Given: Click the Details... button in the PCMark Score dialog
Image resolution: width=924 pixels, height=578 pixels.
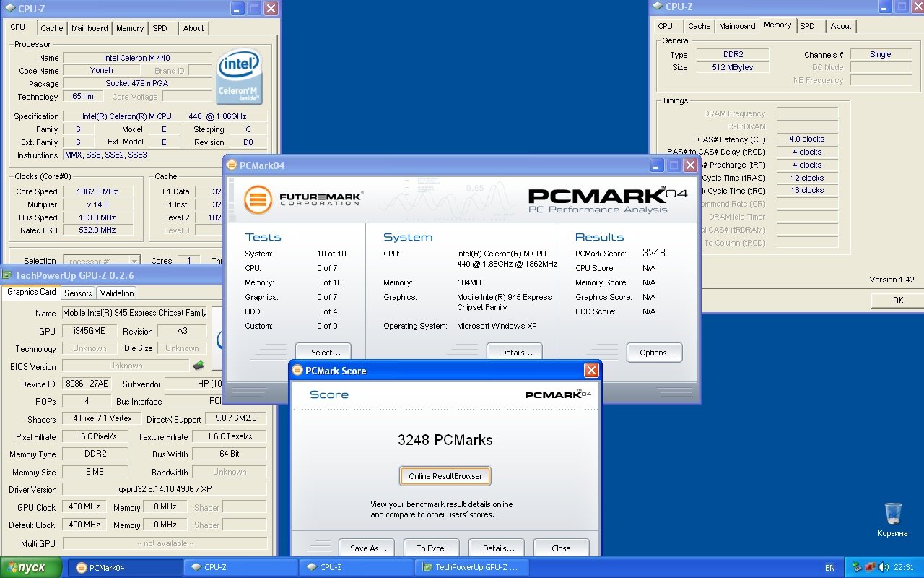Looking at the screenshot, I should click(x=497, y=548).
